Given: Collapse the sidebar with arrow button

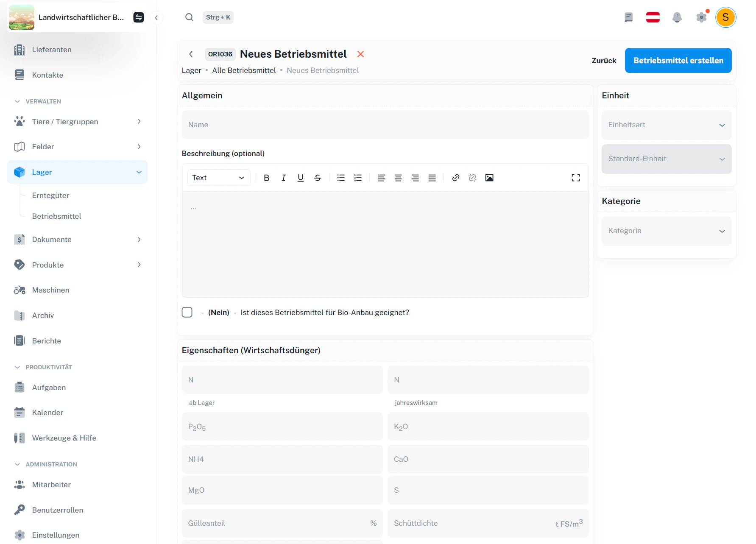Looking at the screenshot, I should pos(156,17).
